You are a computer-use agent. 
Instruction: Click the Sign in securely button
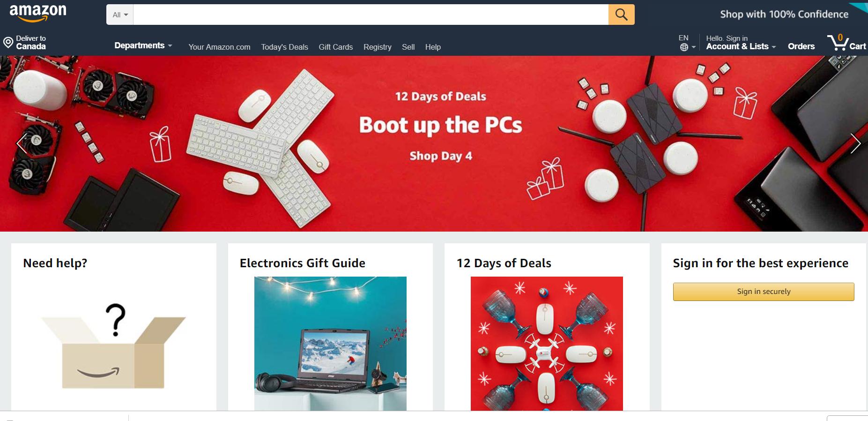point(764,292)
